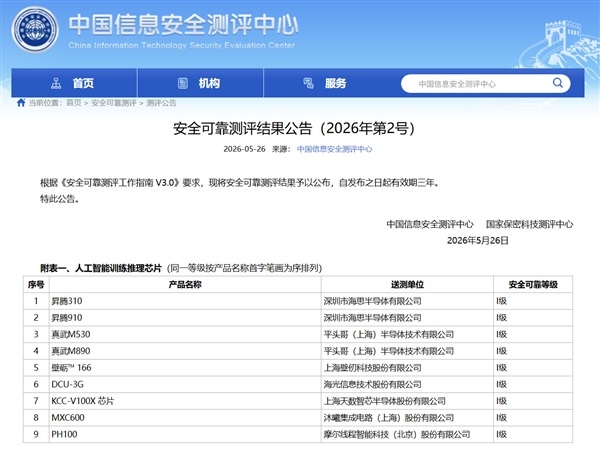Open the 中国信息安全测评中心 source link
Viewport: 600px width, 450px height.
[334, 149]
